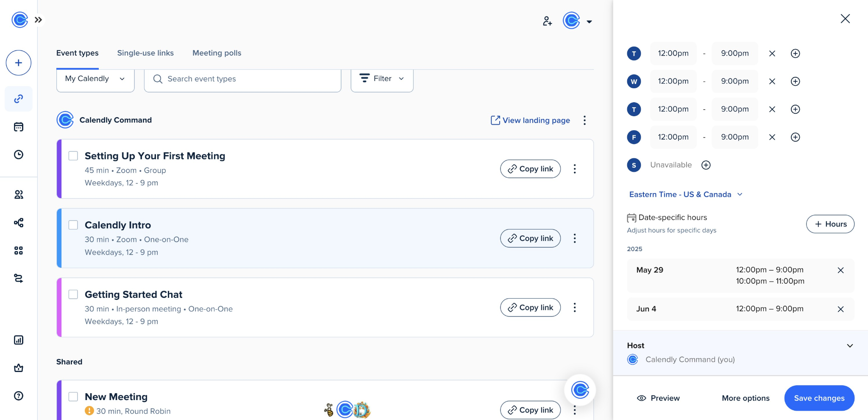This screenshot has height=420, width=868.
Task: Copy link for Calendly Intro
Action: pos(531,238)
